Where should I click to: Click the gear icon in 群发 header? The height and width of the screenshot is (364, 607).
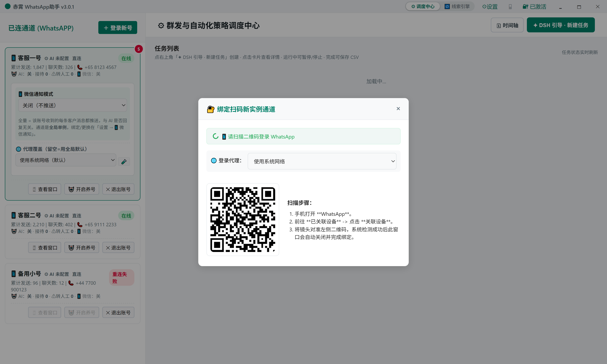[161, 25]
